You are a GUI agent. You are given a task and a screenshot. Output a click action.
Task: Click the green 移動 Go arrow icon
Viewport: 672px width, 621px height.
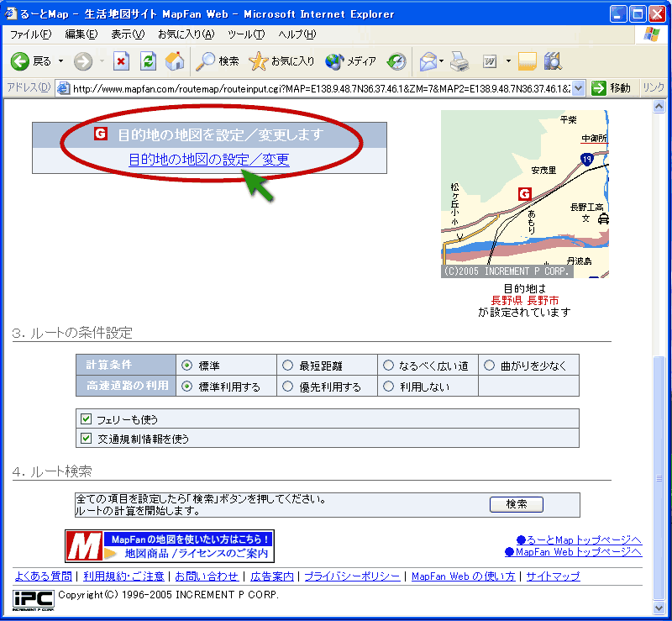point(598,88)
